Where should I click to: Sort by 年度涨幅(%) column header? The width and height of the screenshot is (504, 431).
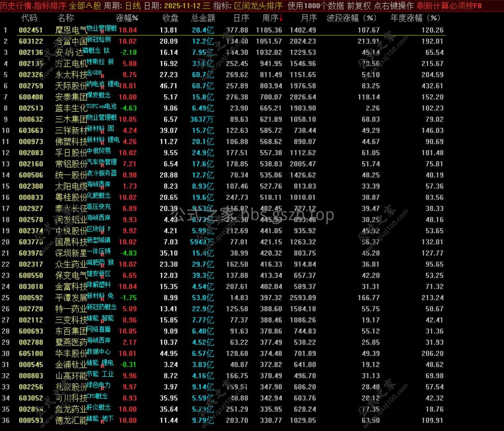(415, 18)
